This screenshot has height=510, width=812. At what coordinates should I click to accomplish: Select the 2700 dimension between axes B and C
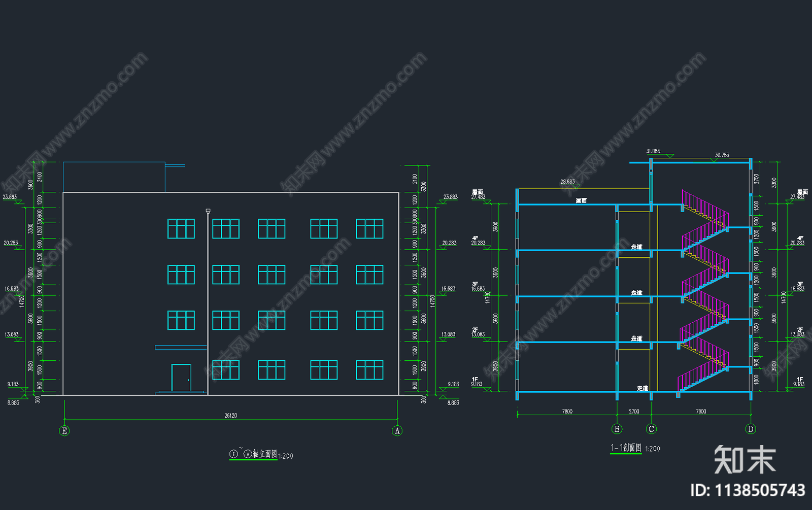634,412
